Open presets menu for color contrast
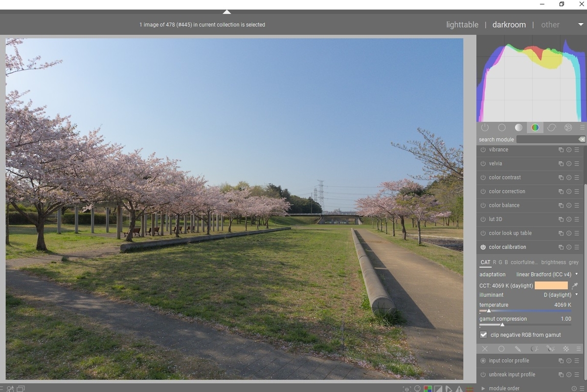The width and height of the screenshot is (587, 392). coord(577,178)
